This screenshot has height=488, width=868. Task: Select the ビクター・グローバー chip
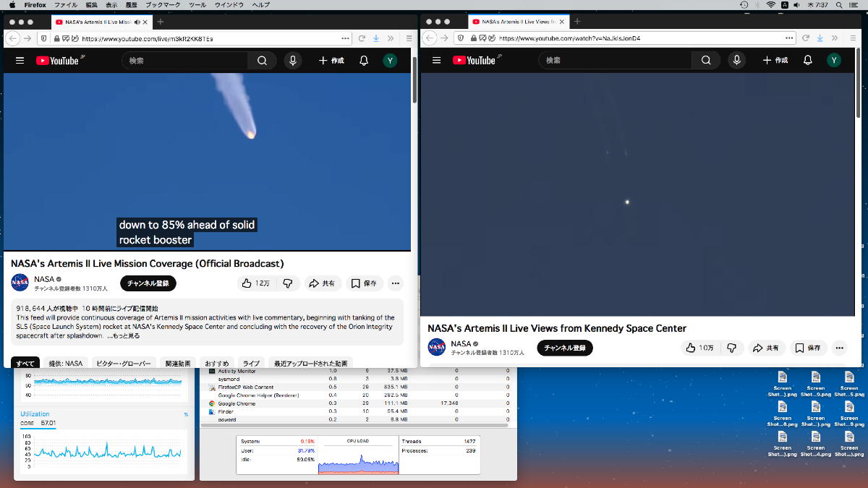tap(124, 363)
